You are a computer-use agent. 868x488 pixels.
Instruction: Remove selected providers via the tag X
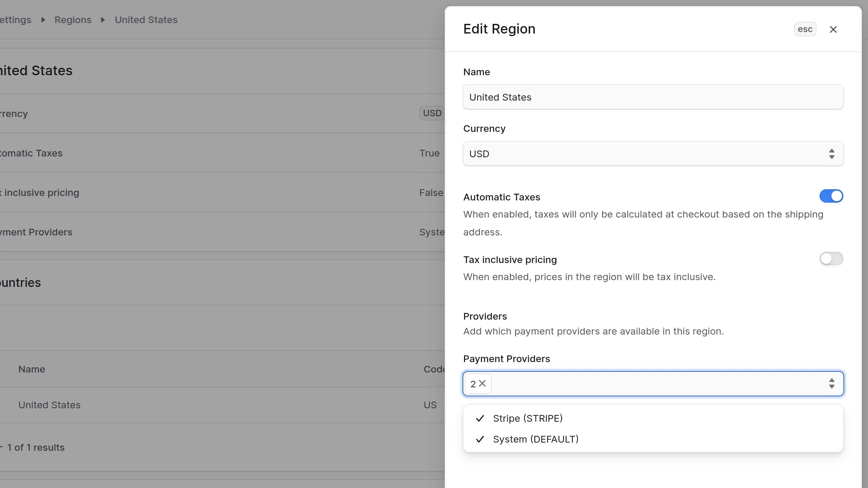[482, 383]
